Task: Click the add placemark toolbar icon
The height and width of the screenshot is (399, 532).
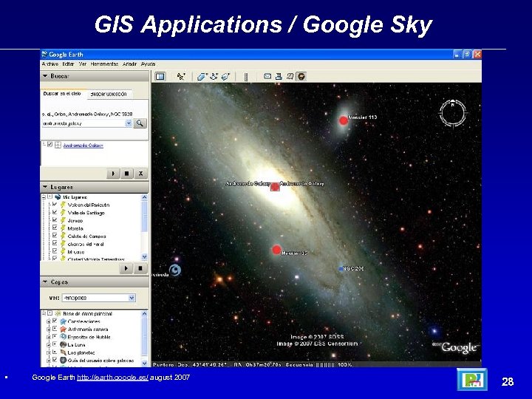Action: coord(181,77)
